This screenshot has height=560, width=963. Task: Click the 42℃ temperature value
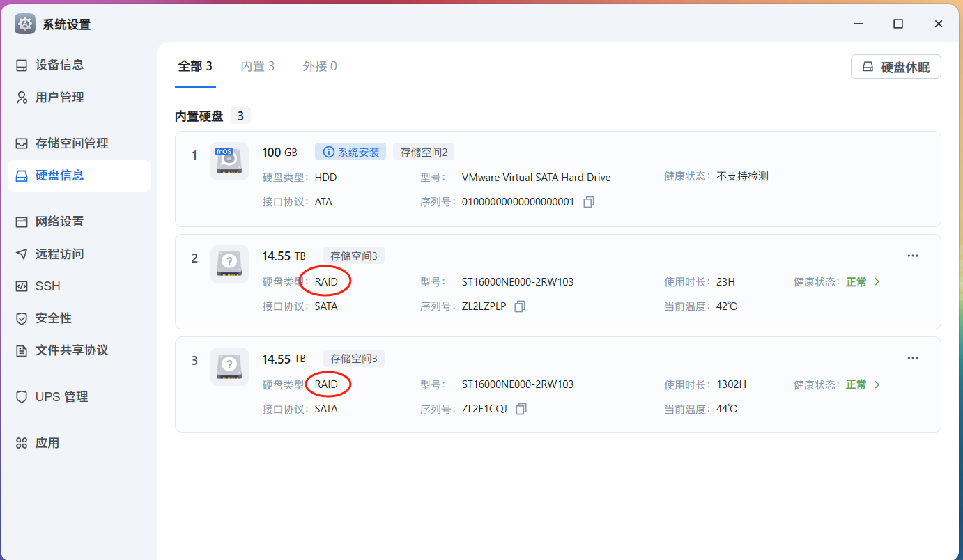pos(727,306)
